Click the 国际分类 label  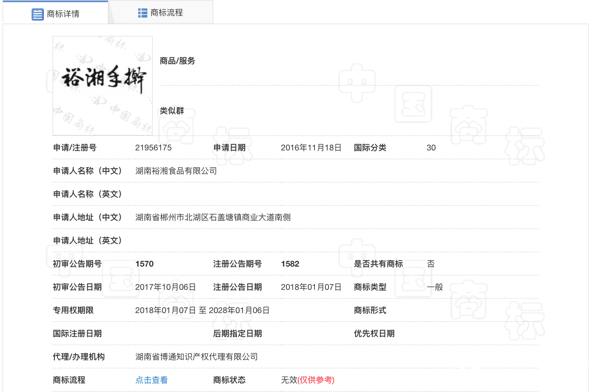(x=370, y=148)
